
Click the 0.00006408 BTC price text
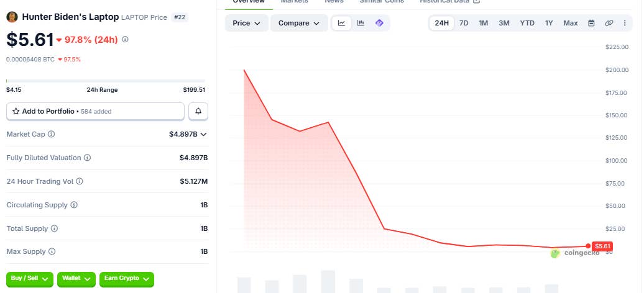(x=30, y=60)
